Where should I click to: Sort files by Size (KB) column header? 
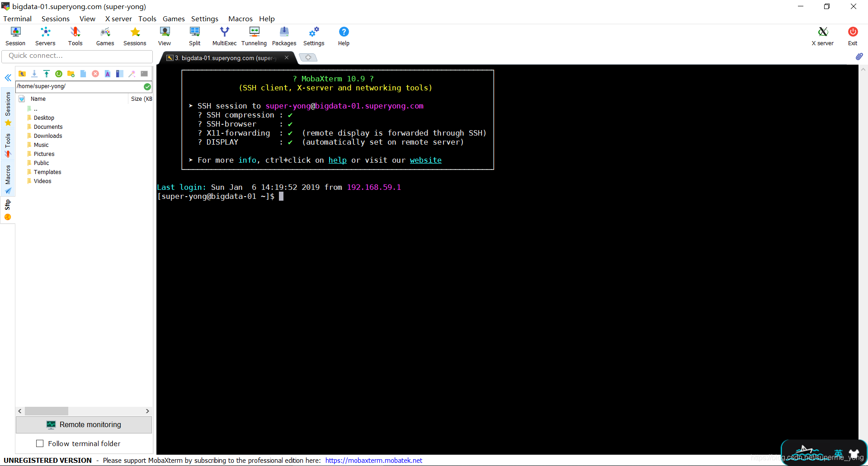141,99
